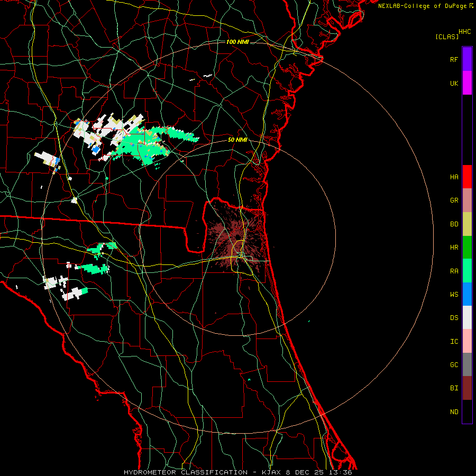Click the [CLAS] legend header
Image resolution: width=476 pixels, height=476 pixels.
click(447, 36)
